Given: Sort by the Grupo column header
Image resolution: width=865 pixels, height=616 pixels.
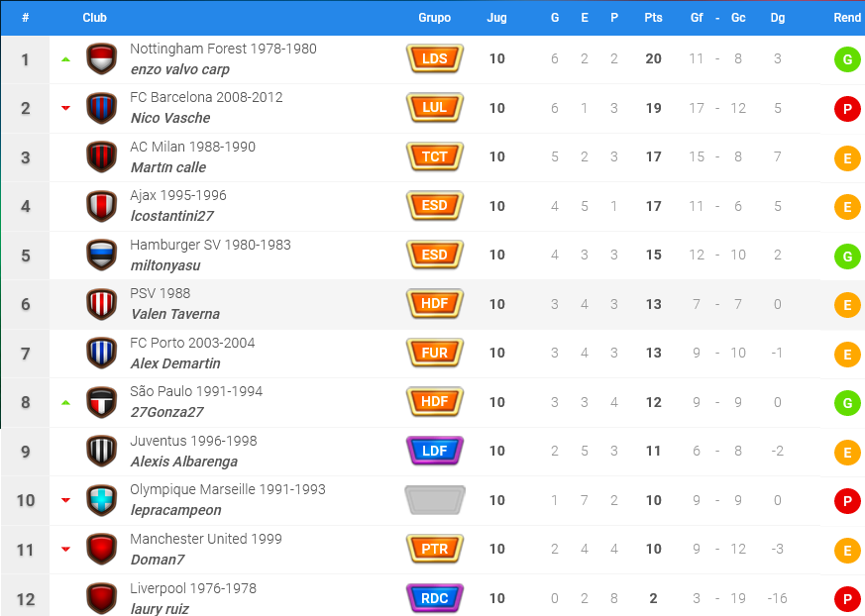Looking at the screenshot, I should [434, 18].
